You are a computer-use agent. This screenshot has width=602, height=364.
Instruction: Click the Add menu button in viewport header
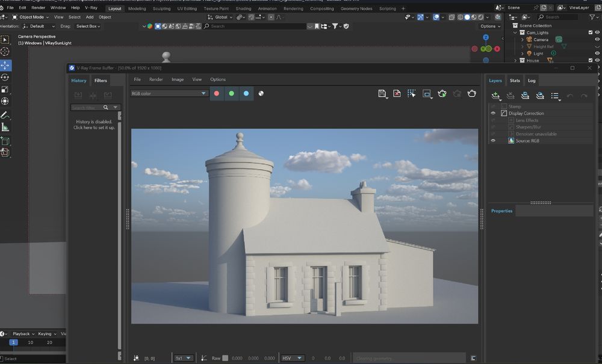[x=90, y=17]
